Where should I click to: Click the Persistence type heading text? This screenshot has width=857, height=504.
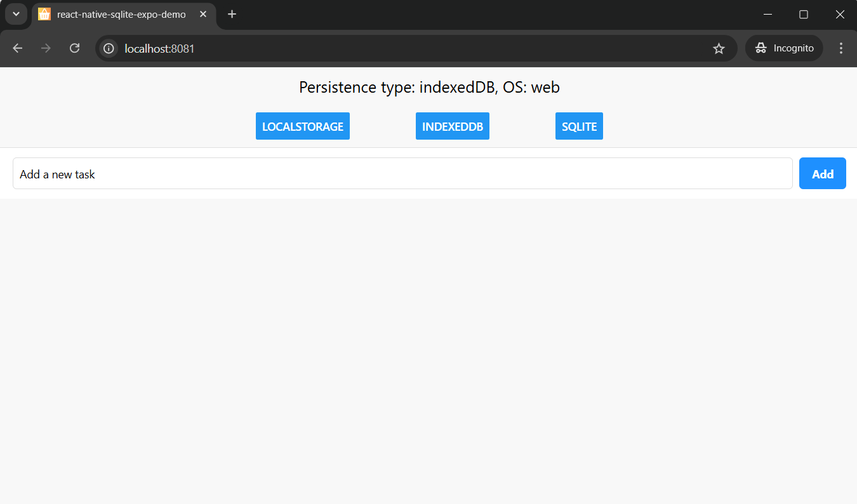click(429, 88)
